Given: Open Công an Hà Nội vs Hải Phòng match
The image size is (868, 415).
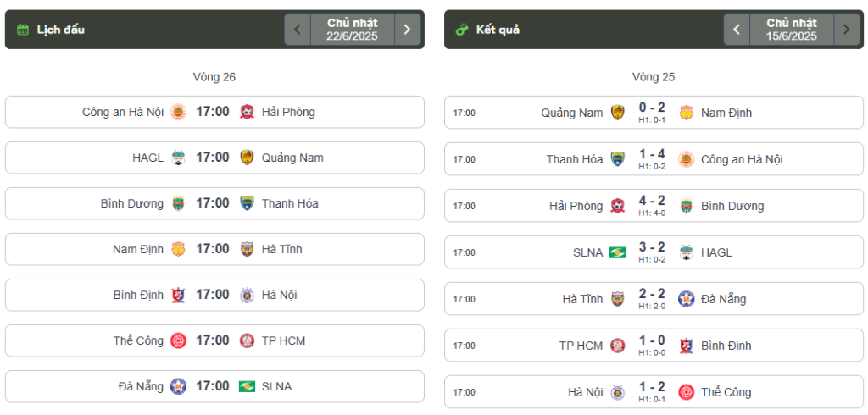Looking at the screenshot, I should (214, 113).
